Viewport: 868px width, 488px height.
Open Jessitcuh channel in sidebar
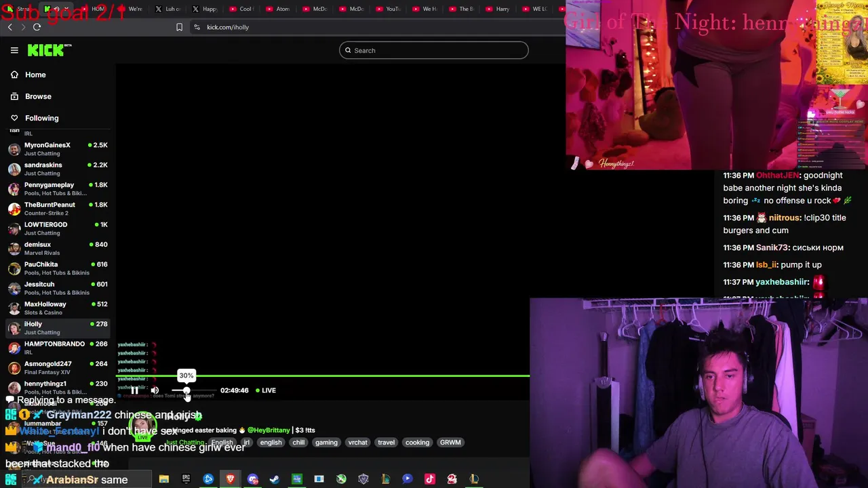tap(58, 288)
